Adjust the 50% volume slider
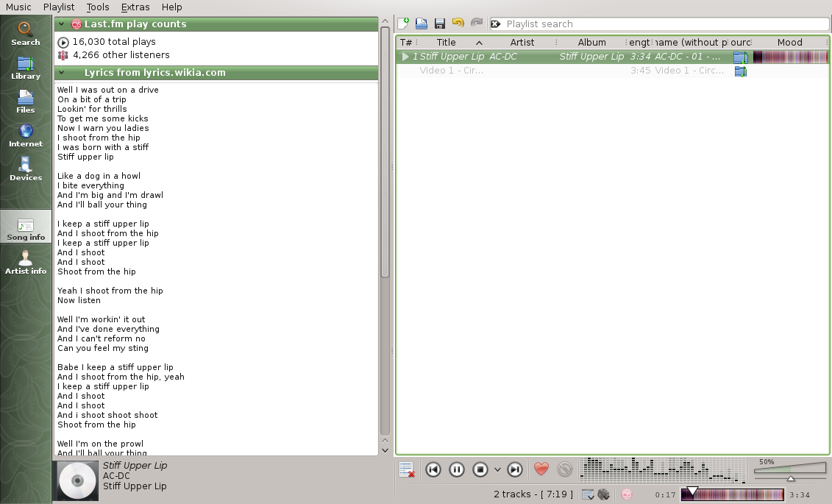Image resolution: width=832 pixels, height=504 pixels. click(x=790, y=469)
